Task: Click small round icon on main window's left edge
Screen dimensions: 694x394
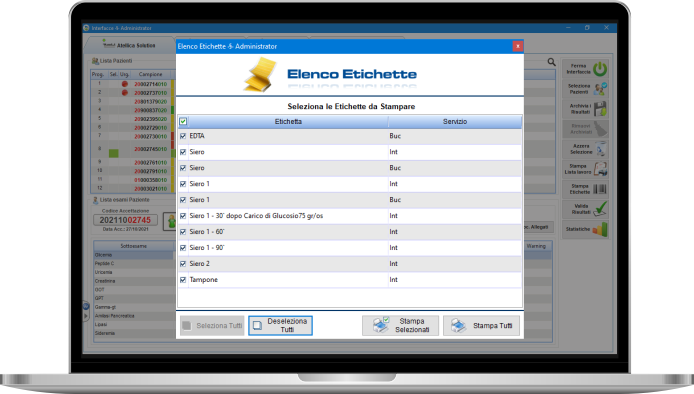Action: click(86, 306)
